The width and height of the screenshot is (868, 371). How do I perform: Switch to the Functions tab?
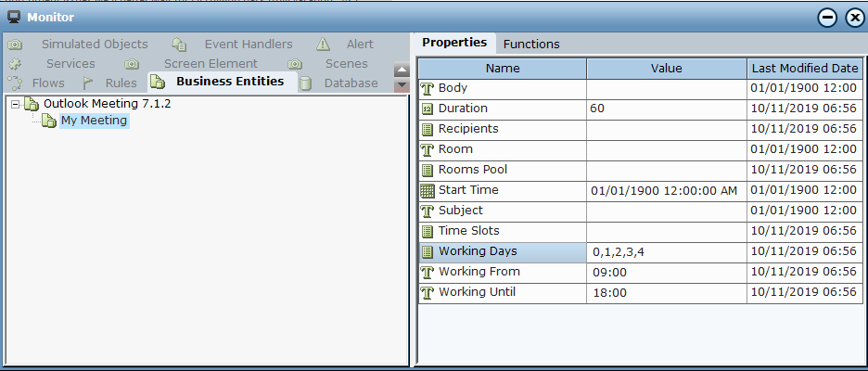pyautogui.click(x=530, y=44)
